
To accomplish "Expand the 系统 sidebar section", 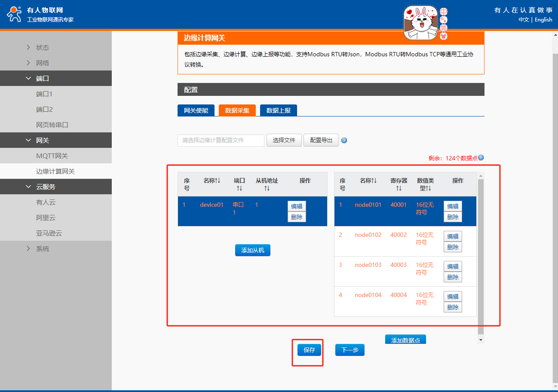I will coord(43,248).
